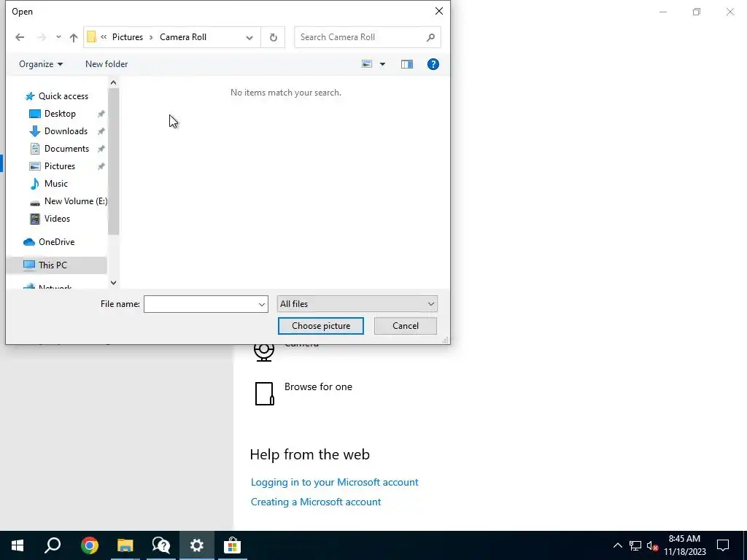
Task: Create a New folder
Action: [107, 64]
